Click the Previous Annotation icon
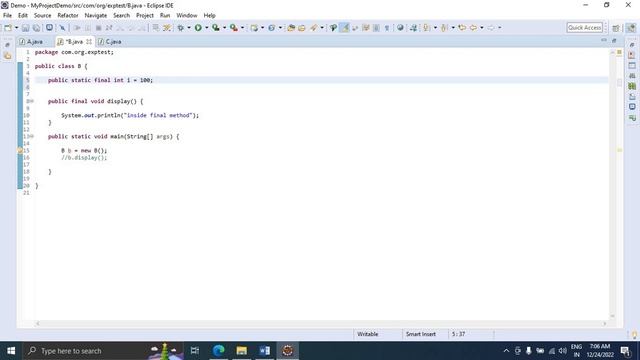The image size is (640, 360). coord(444,28)
